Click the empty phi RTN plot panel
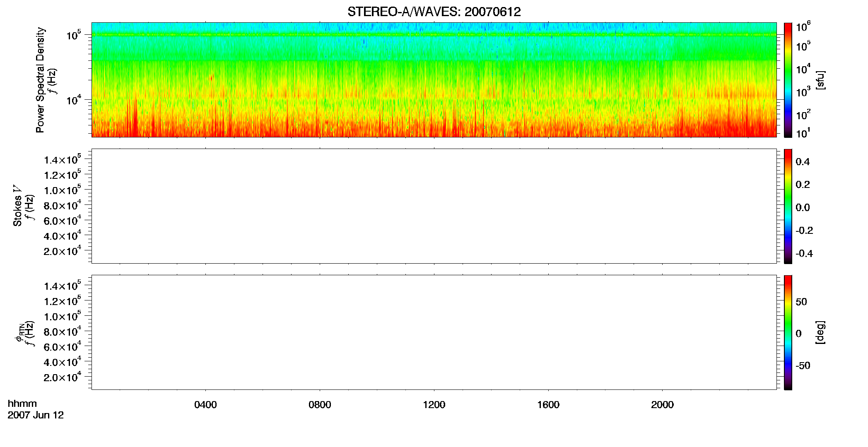The height and width of the screenshot is (447, 868). pyautogui.click(x=434, y=332)
